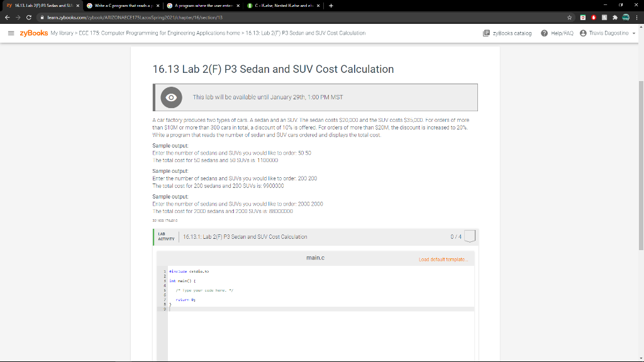Click the LAB ACTIVITY label
The image size is (644, 362).
click(166, 236)
